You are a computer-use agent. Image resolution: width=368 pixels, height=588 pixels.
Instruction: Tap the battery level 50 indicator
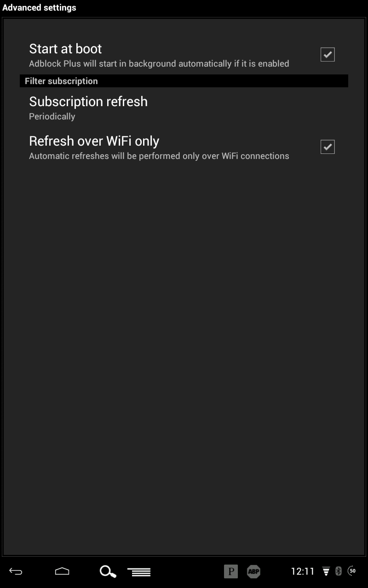(352, 571)
